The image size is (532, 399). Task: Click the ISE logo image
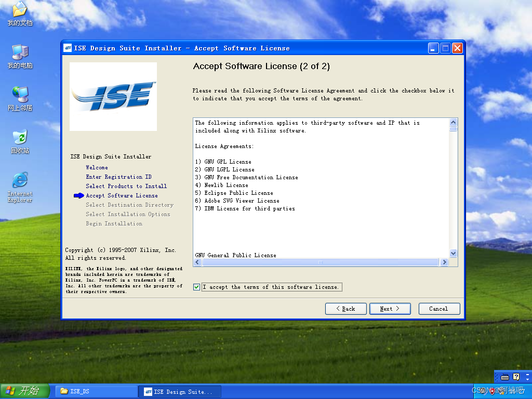coord(113,96)
